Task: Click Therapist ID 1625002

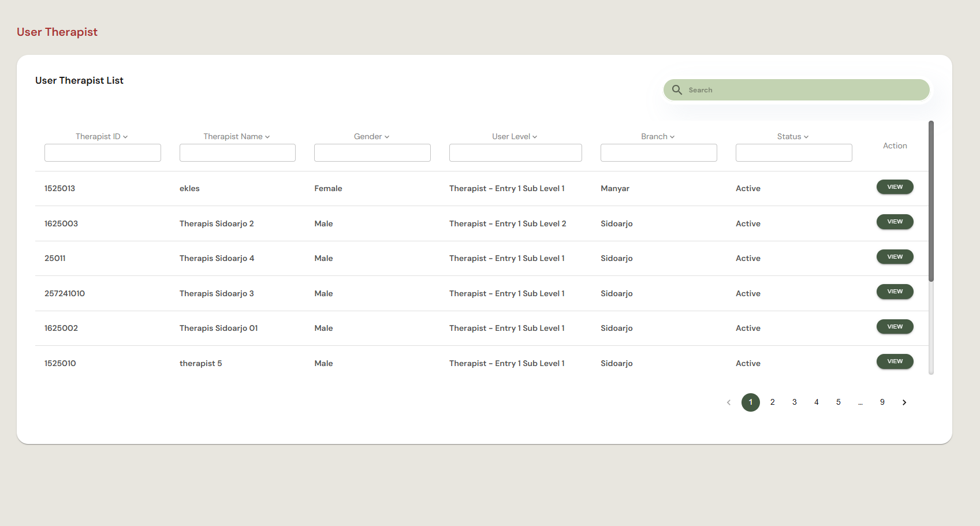Action: (x=61, y=328)
